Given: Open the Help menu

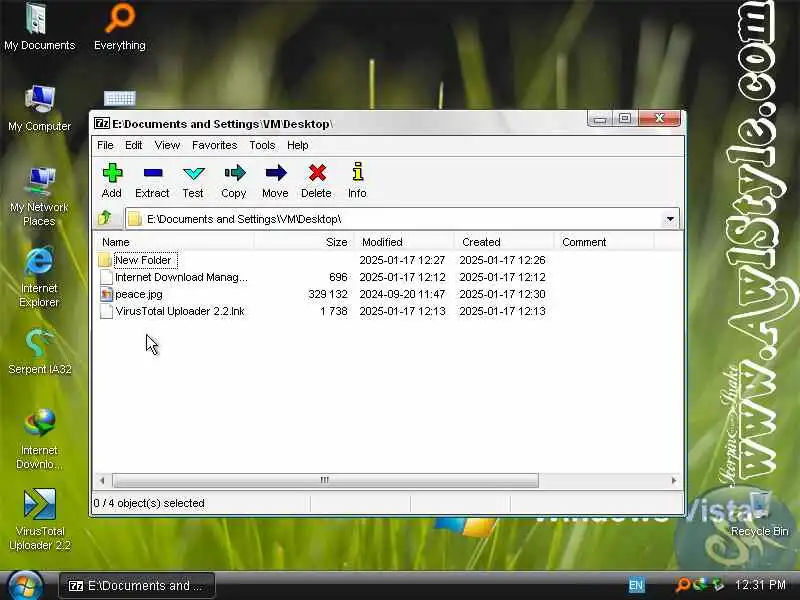Looking at the screenshot, I should pos(297,145).
